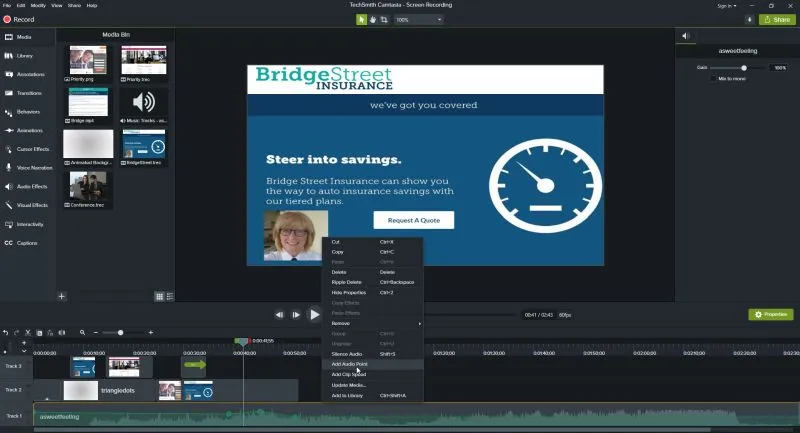Open the Annotations tab
Image resolution: width=800 pixels, height=433 pixels.
coord(28,74)
